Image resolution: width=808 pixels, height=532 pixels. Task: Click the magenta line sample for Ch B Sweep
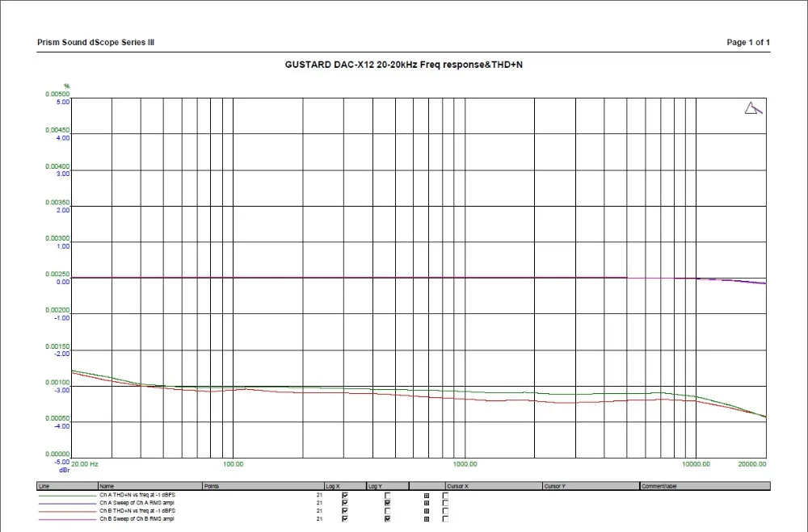pyautogui.click(x=67, y=519)
